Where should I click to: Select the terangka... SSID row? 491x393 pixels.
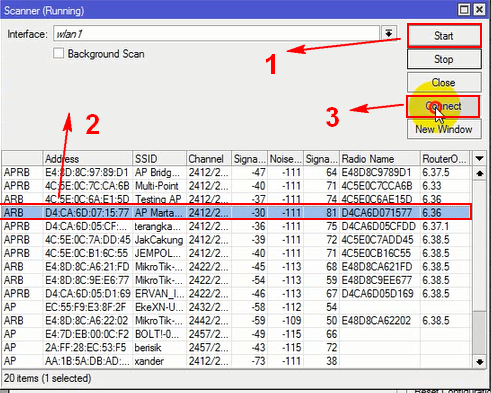(236, 226)
